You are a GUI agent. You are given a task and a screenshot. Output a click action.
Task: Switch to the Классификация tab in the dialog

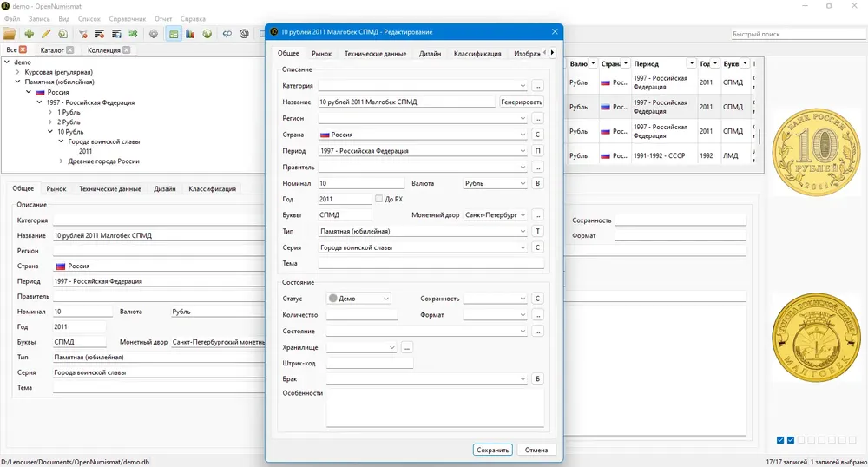coord(477,54)
